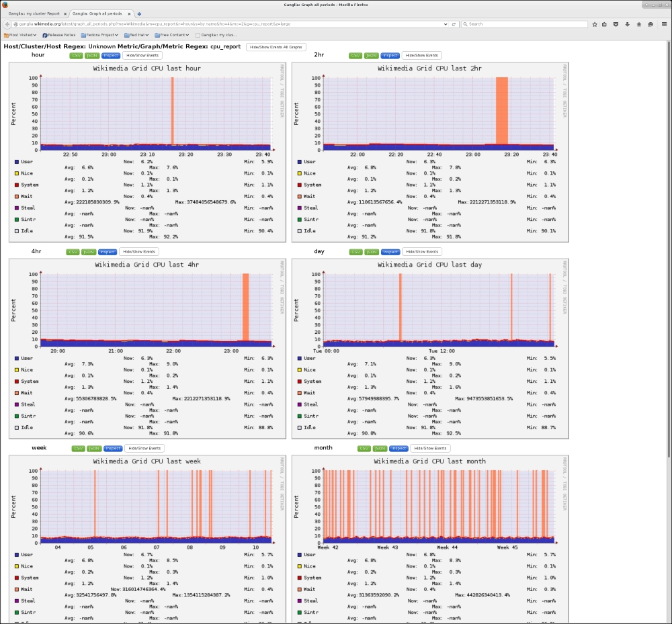This screenshot has height=624, width=672.
Task: Download CSV for the 2hr graph
Action: (x=355, y=55)
